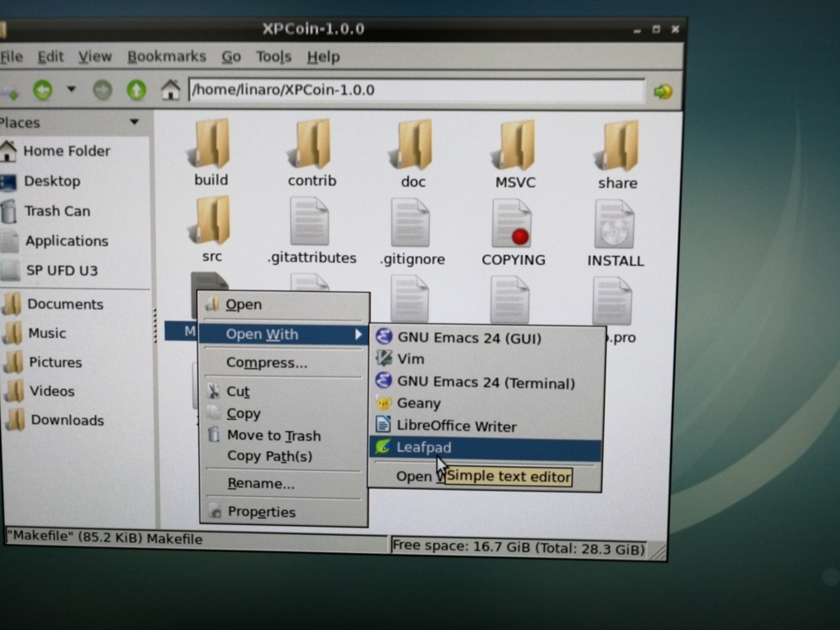
Task: Open the Edit menu
Action: 50,57
